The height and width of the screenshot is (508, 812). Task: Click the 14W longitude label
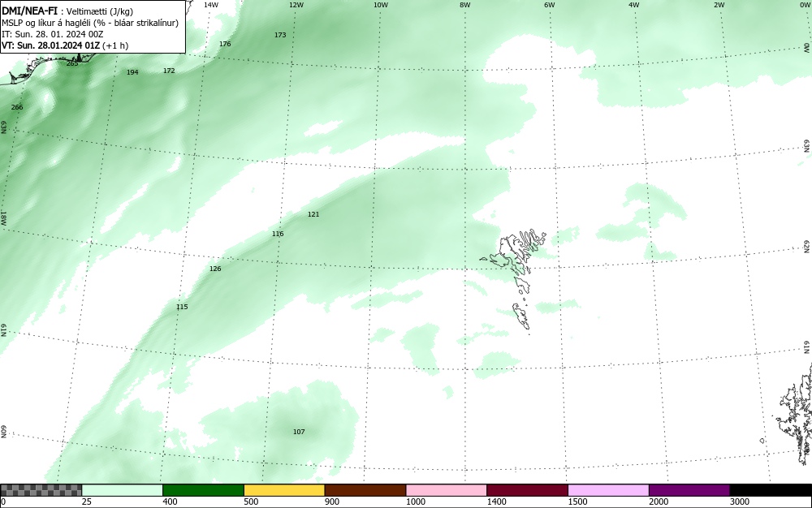(x=211, y=5)
